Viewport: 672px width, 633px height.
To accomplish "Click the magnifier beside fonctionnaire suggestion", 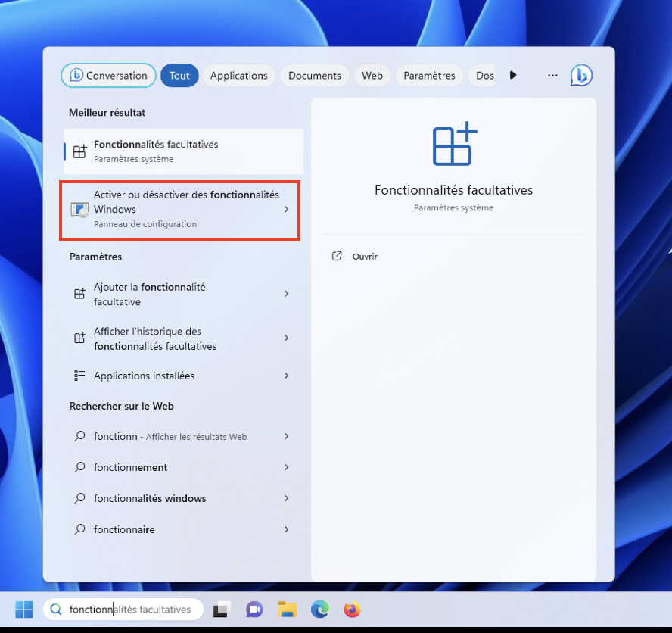I will [79, 529].
